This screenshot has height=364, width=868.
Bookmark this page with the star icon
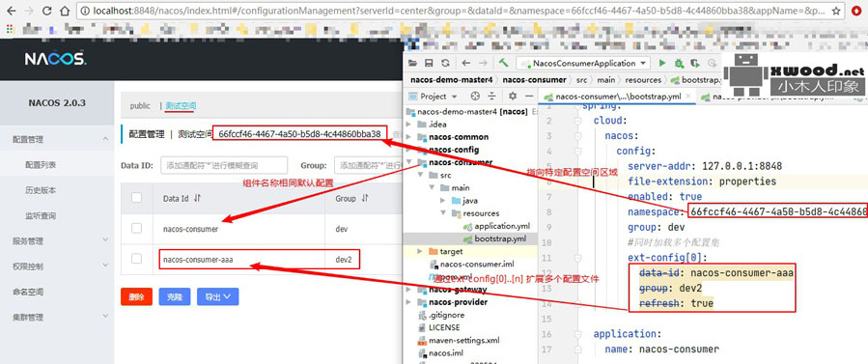836,11
